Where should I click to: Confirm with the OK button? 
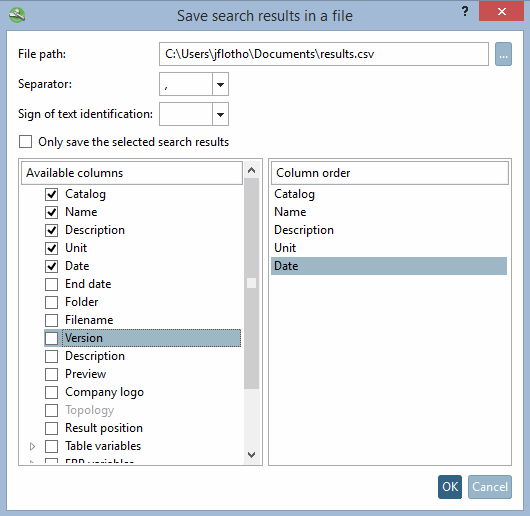pyautogui.click(x=450, y=487)
